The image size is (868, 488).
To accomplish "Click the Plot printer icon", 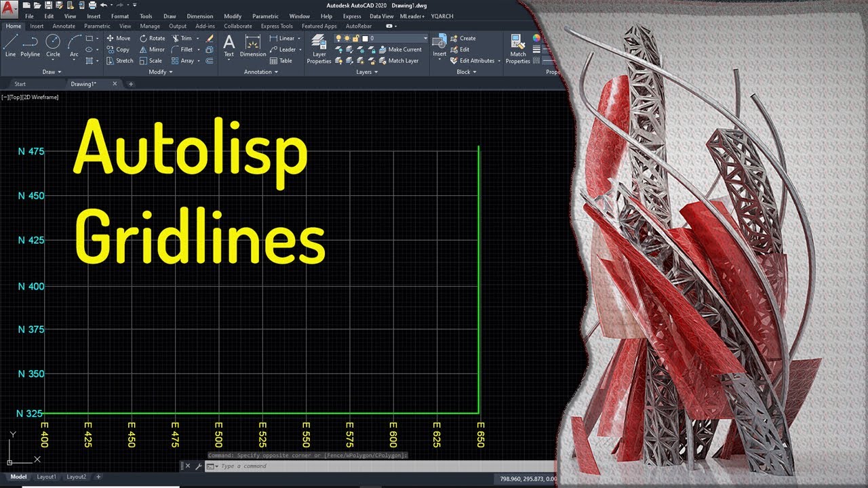I will point(92,5).
